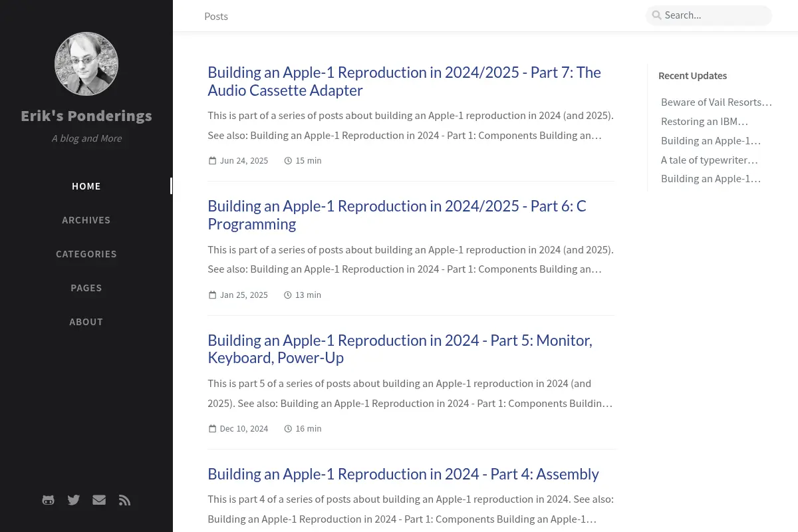Click the email envelope icon

99,500
